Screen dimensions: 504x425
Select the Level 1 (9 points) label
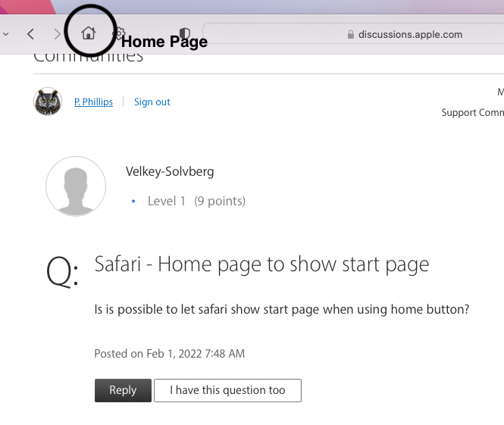click(196, 201)
